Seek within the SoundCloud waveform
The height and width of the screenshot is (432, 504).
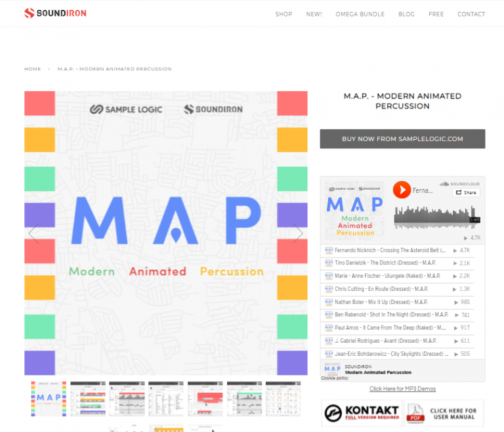click(437, 218)
